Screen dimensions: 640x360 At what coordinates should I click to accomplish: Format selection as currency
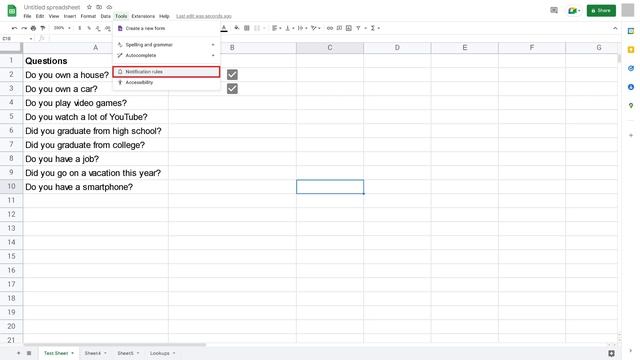pos(80,28)
